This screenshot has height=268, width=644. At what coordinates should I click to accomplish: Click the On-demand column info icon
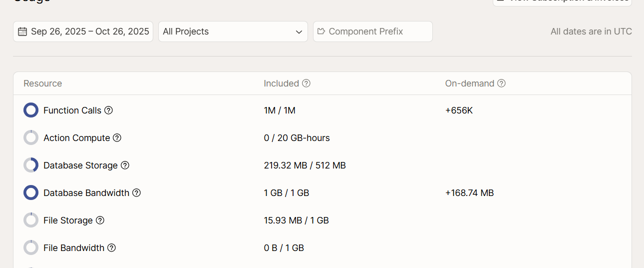coord(501,83)
